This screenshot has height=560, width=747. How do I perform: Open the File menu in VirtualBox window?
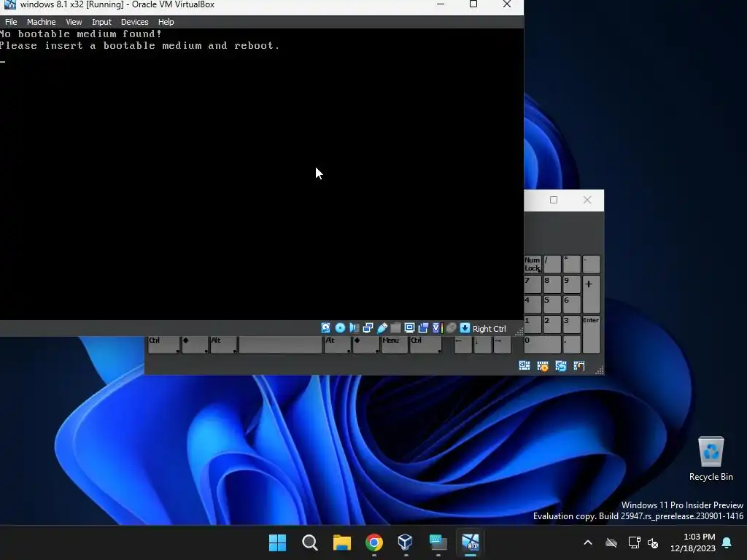(11, 22)
